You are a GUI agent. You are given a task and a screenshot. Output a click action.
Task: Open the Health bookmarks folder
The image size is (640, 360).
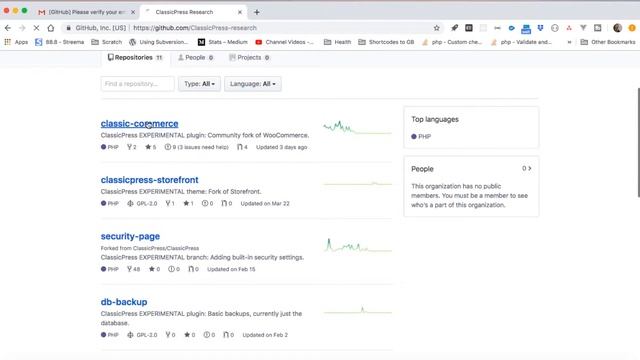pyautogui.click(x=337, y=42)
